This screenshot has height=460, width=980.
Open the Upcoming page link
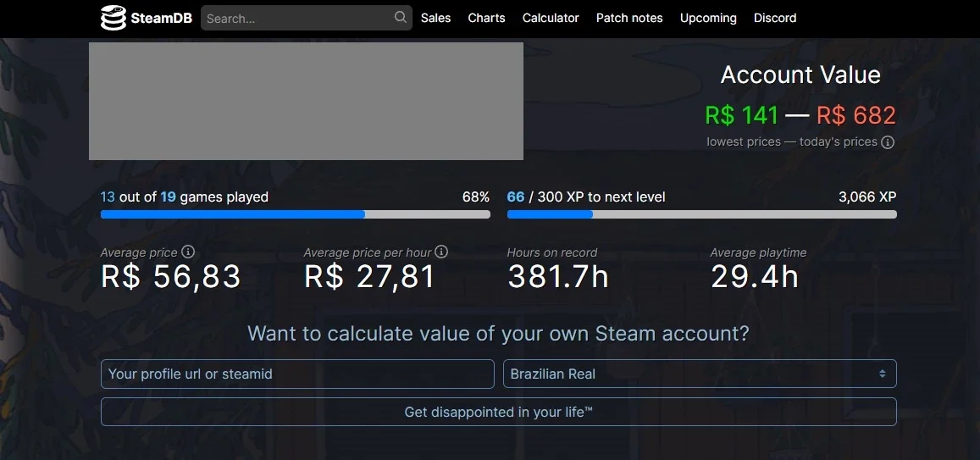click(708, 18)
